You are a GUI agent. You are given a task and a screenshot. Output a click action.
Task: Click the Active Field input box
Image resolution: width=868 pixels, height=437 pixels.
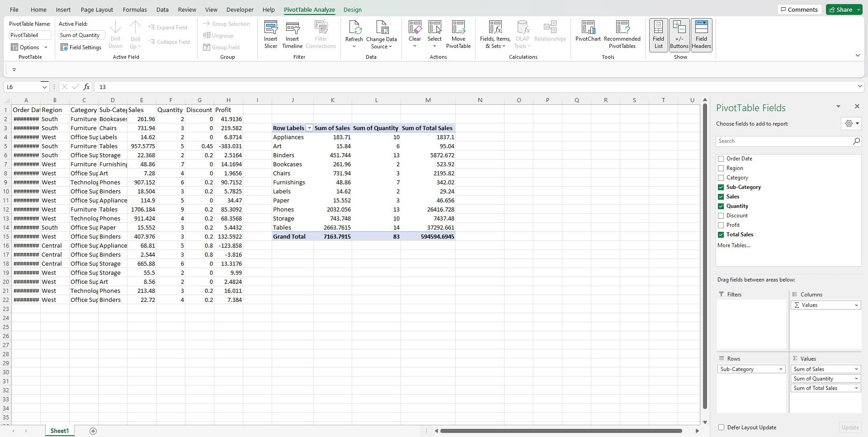[x=82, y=35]
